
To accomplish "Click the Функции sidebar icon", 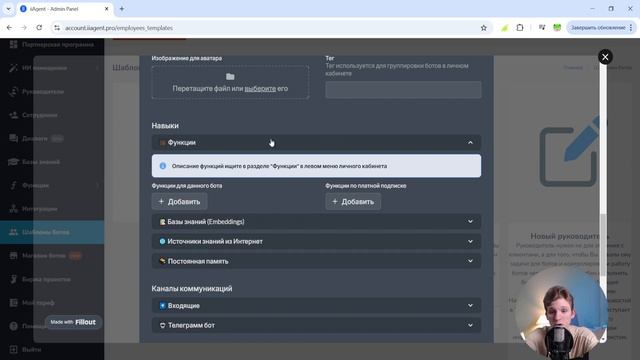I will [13, 185].
